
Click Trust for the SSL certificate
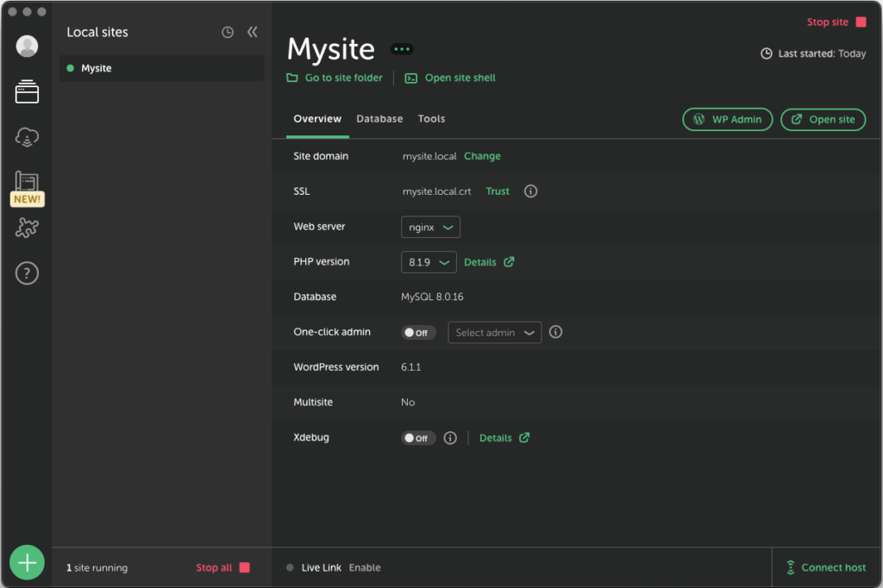tap(498, 191)
